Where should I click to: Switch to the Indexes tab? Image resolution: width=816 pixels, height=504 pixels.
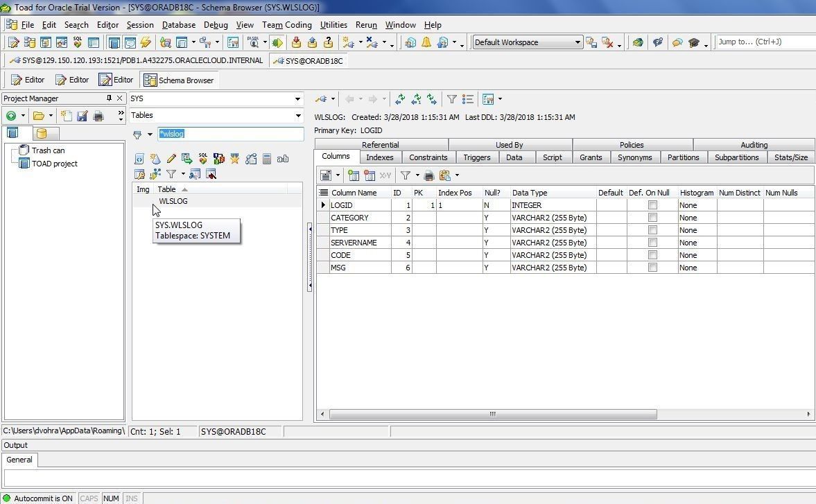tap(379, 157)
